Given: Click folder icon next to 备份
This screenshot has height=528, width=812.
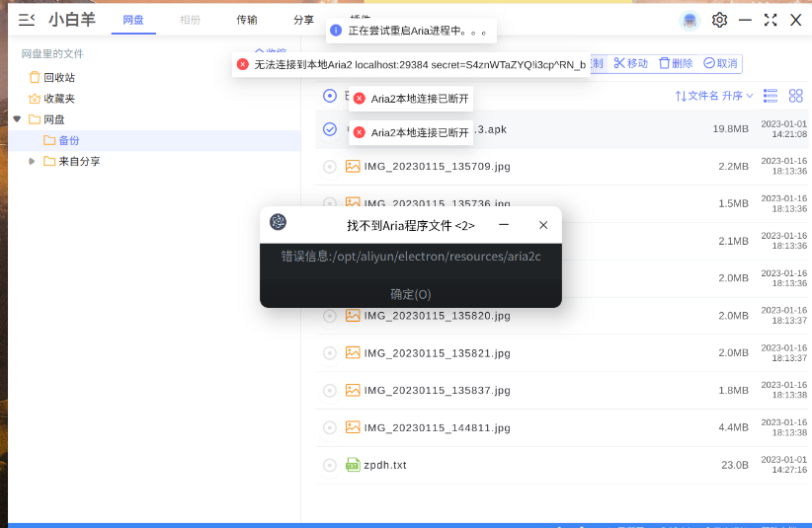Looking at the screenshot, I should (x=49, y=140).
